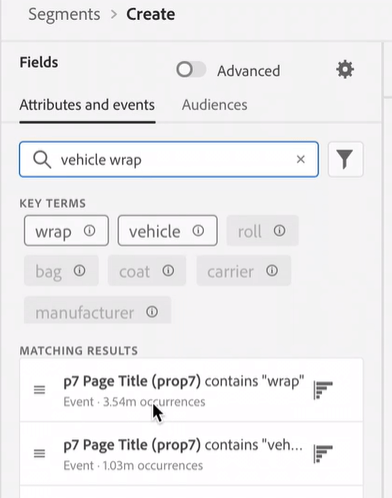
Task: Select the bag key term chip
Action: click(61, 271)
